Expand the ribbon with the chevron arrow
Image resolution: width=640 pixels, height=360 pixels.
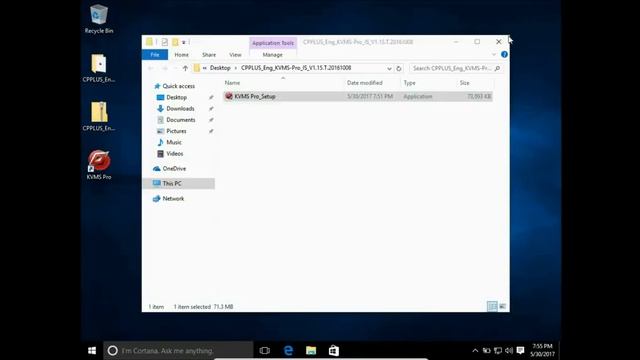click(494, 54)
